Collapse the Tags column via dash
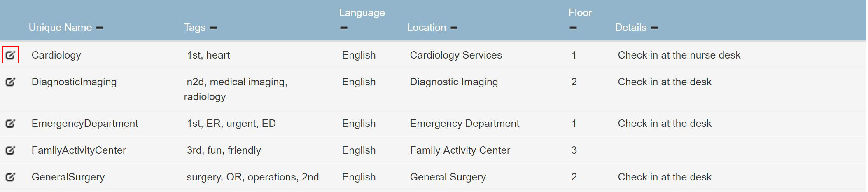The height and width of the screenshot is (192, 868). point(213,28)
